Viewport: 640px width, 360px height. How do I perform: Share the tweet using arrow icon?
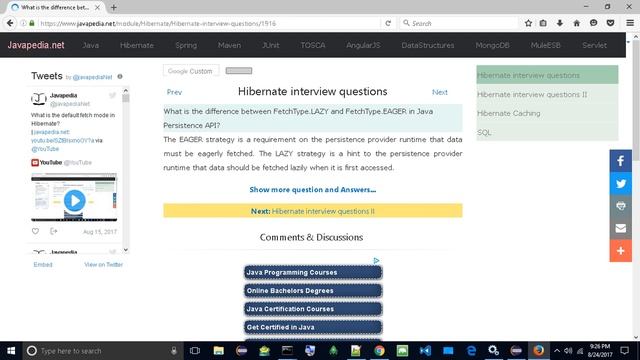point(53,231)
